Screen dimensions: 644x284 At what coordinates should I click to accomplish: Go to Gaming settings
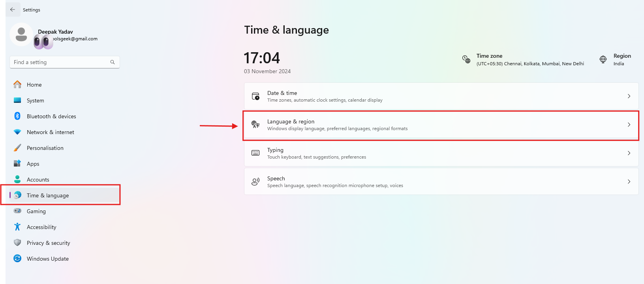tap(65, 211)
